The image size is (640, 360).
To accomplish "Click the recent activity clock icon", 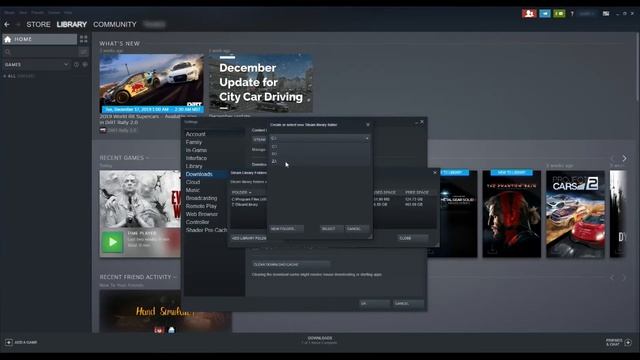I will (76, 64).
